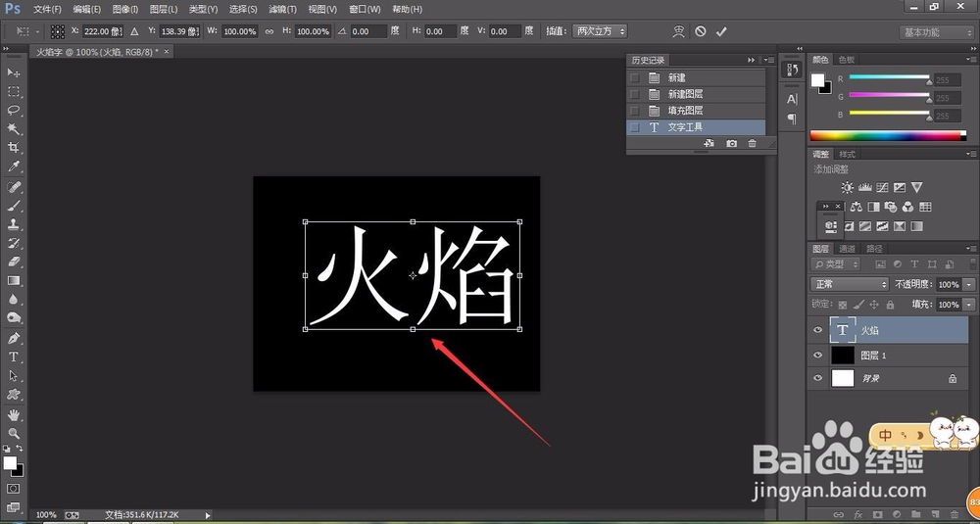Hide the 背景 layer
This screenshot has height=524, width=980.
817,378
